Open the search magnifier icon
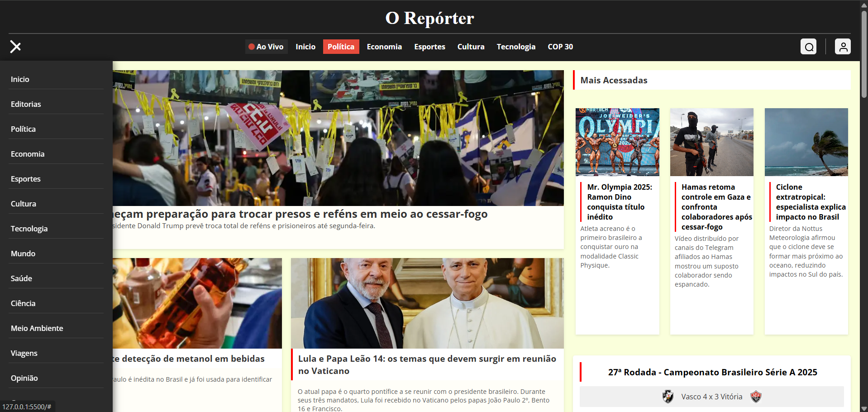The image size is (868, 412). 809,46
